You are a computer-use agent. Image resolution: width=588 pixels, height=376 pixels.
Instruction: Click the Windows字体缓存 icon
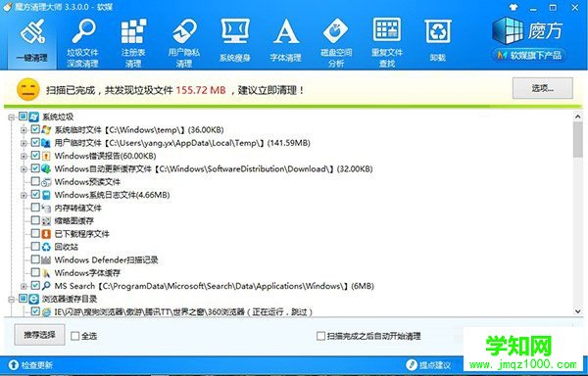(46, 272)
